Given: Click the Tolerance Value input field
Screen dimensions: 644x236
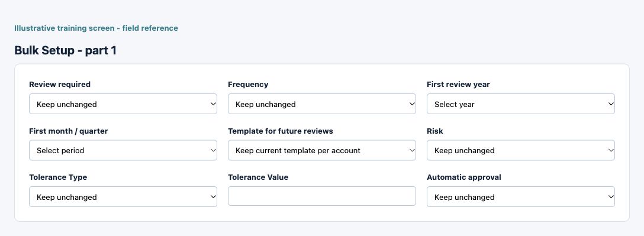Looking at the screenshot, I should 321,196.
